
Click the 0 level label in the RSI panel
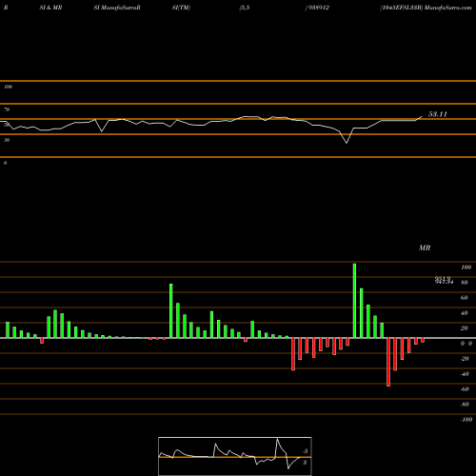pyautogui.click(x=5, y=163)
